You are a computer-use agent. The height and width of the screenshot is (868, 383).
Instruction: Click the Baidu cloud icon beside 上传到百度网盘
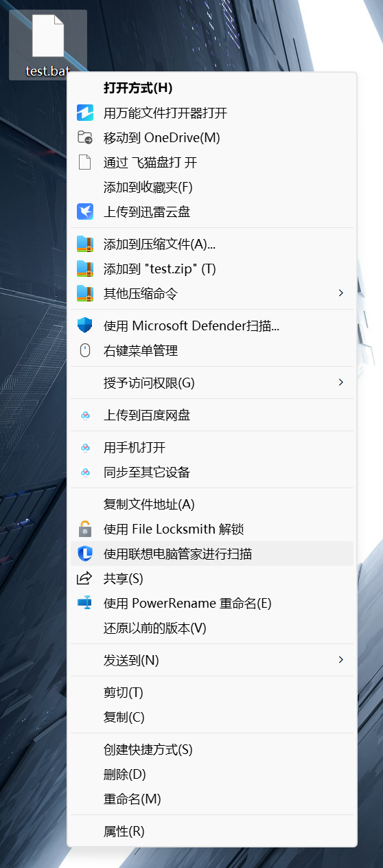[x=85, y=415]
